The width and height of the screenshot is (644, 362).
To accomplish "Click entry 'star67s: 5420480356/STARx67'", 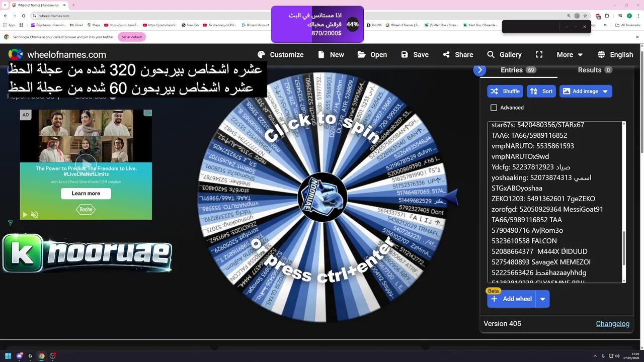I will coord(538,125).
